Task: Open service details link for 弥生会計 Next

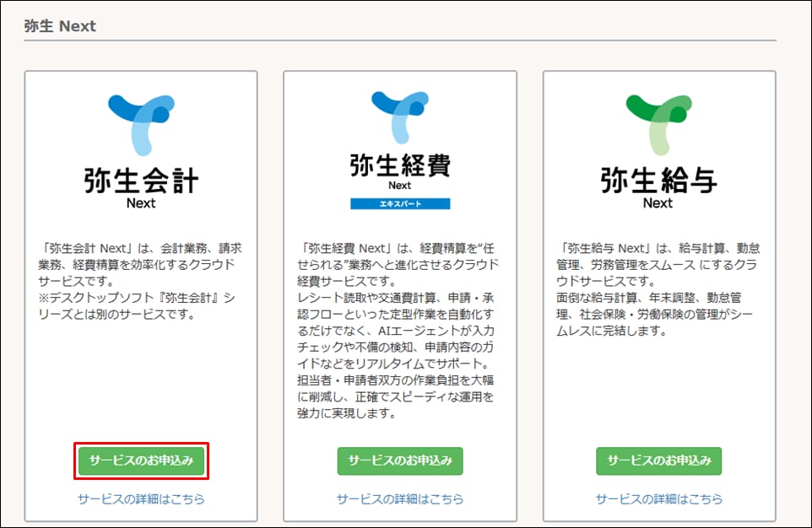Action: (x=141, y=499)
